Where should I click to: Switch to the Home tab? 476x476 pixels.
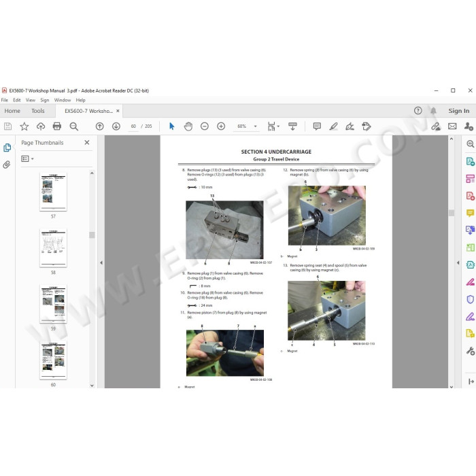coord(12,111)
